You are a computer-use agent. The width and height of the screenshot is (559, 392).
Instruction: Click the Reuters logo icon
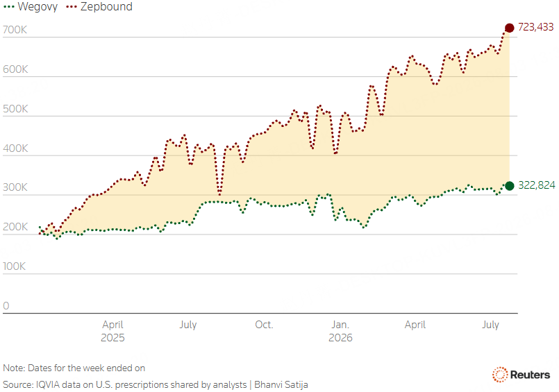500,375
